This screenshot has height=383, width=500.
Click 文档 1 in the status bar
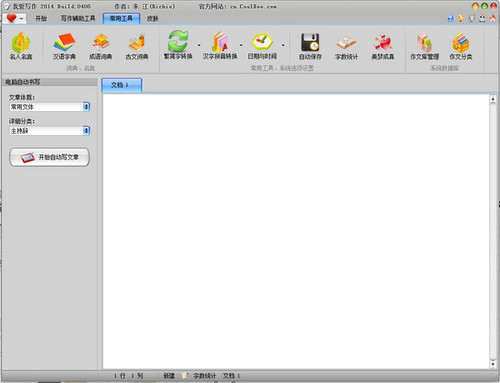coord(232,376)
